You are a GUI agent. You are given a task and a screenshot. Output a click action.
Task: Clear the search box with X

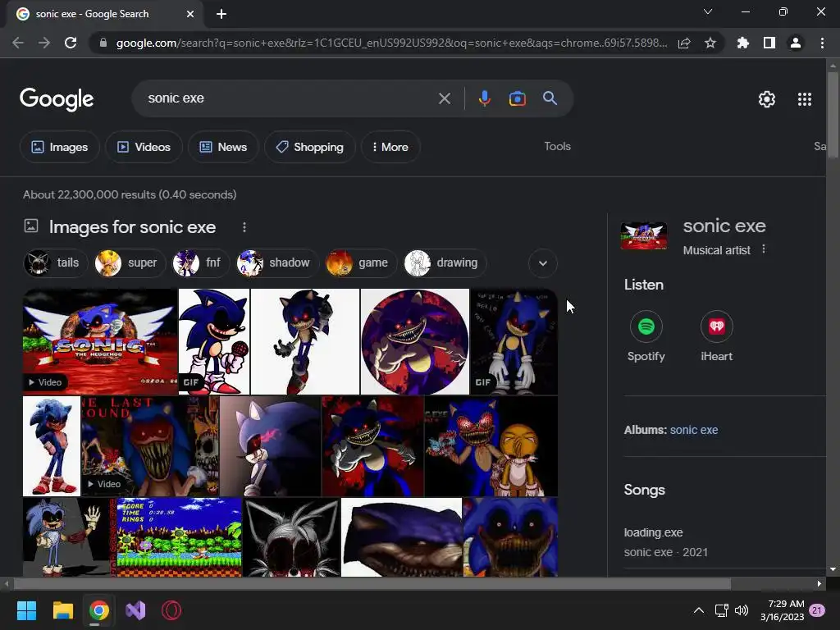point(444,98)
